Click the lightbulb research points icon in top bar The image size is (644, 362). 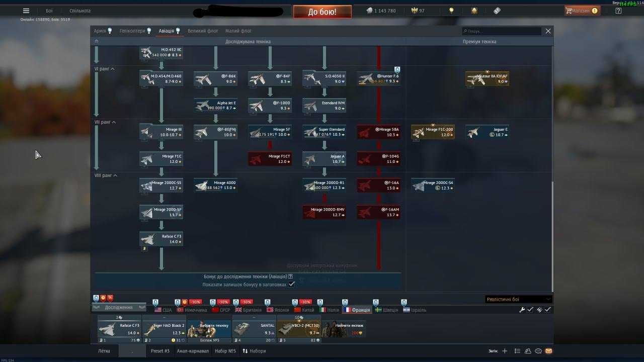(x=451, y=11)
